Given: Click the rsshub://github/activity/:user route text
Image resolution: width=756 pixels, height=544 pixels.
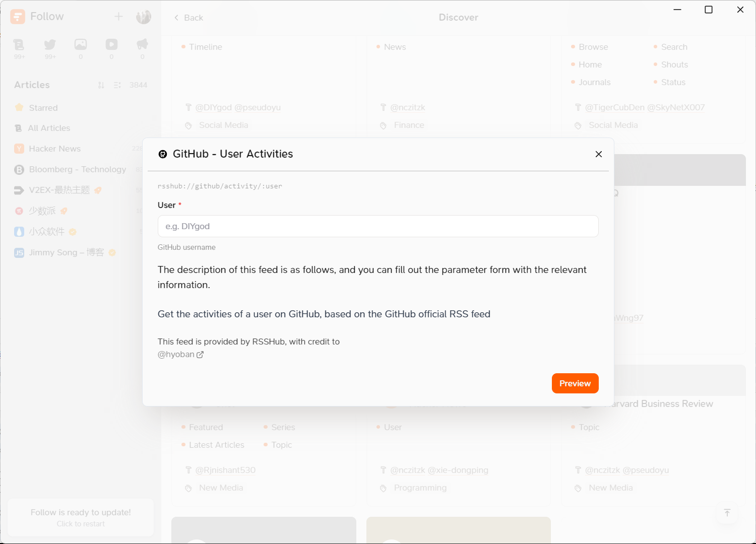Looking at the screenshot, I should click(x=220, y=186).
